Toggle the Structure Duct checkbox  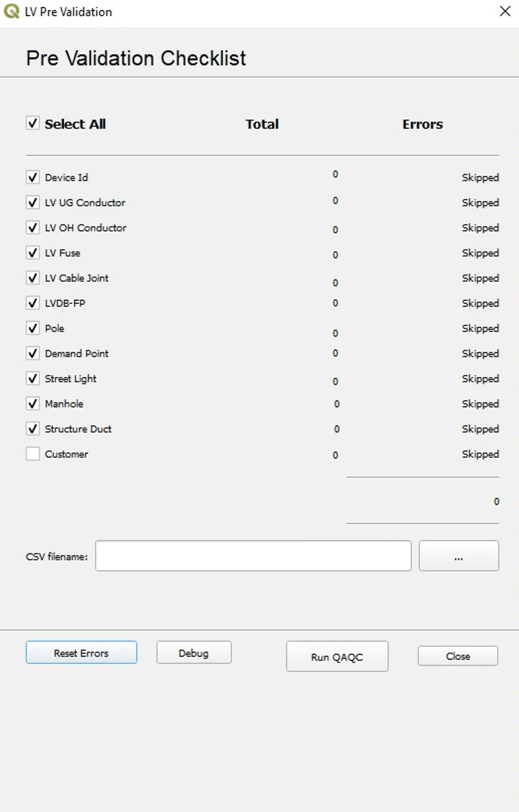[33, 429]
